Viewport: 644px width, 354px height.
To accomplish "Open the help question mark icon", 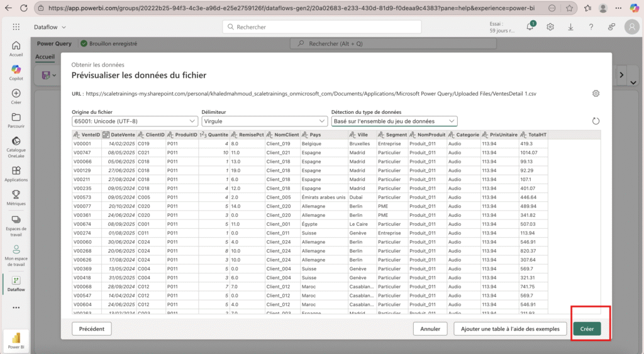I will pos(591,27).
